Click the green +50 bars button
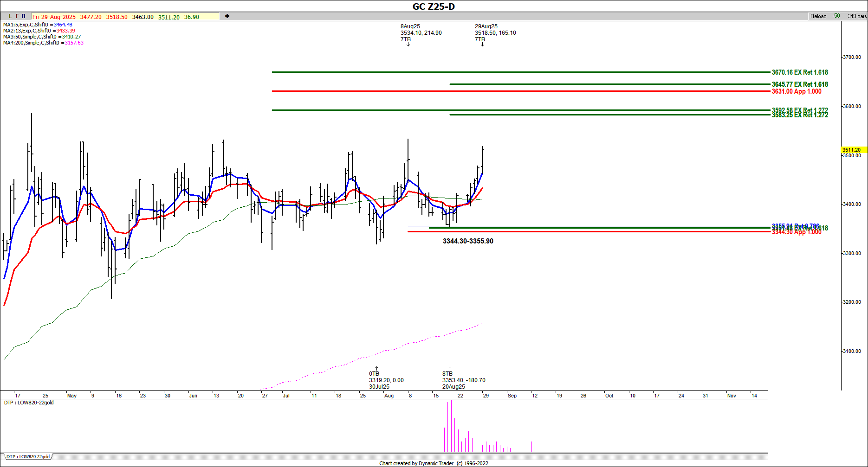Viewport: 868px width, 467px height. 836,16
